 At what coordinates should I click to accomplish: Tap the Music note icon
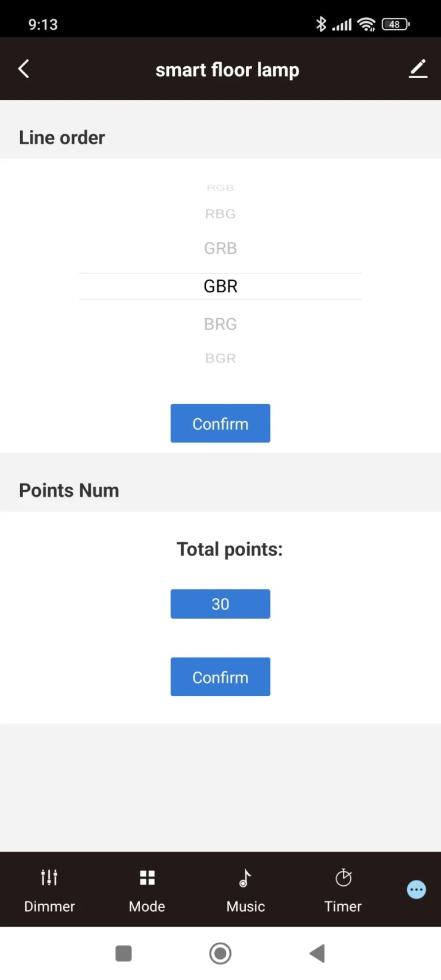click(x=245, y=878)
